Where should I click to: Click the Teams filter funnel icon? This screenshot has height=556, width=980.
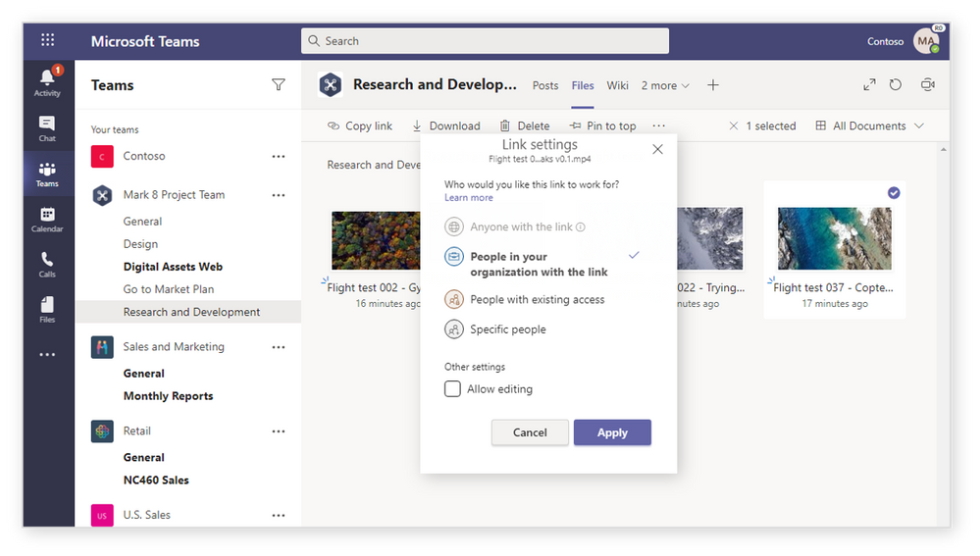279,85
